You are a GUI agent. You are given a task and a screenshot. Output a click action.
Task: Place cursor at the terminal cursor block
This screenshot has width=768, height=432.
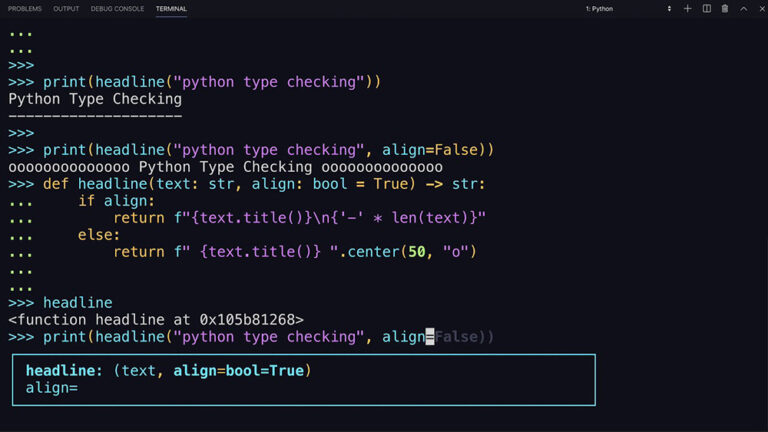(430, 337)
